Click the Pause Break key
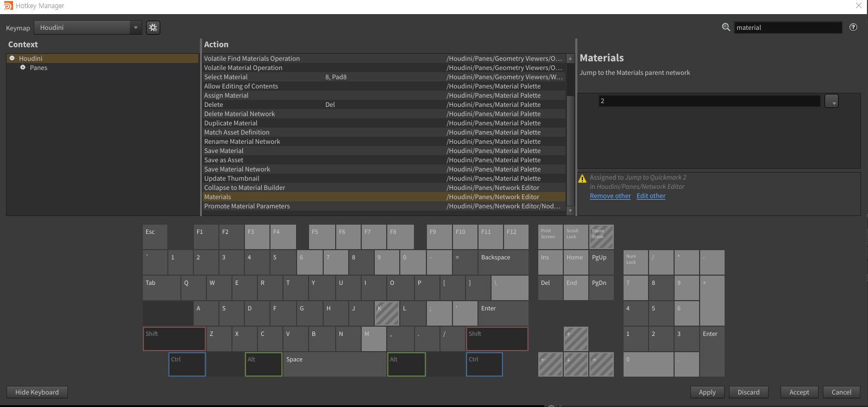This screenshot has height=407, width=868. point(601,237)
